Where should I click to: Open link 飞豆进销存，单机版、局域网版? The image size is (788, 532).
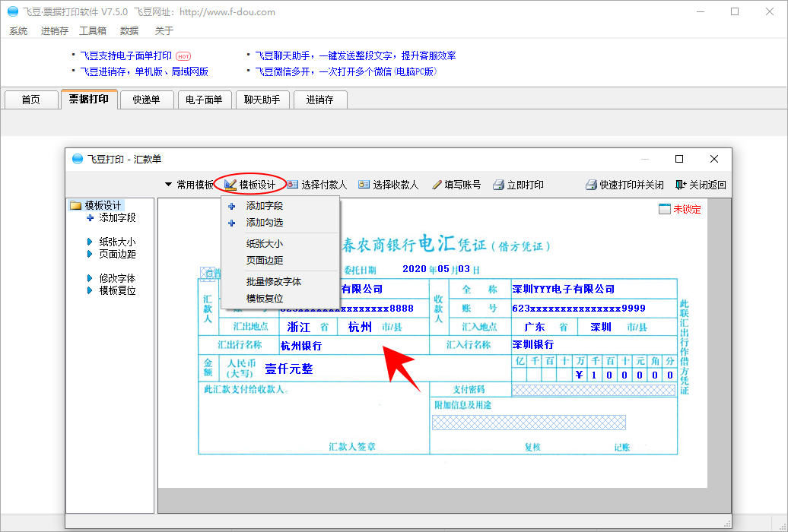pyautogui.click(x=145, y=72)
